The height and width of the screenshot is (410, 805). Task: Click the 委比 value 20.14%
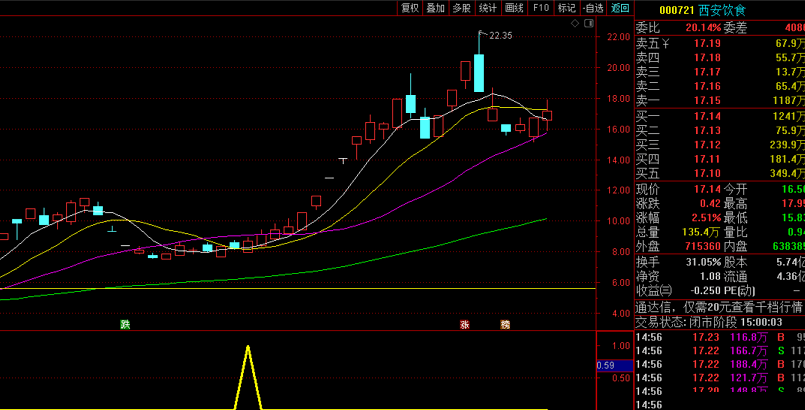(703, 27)
